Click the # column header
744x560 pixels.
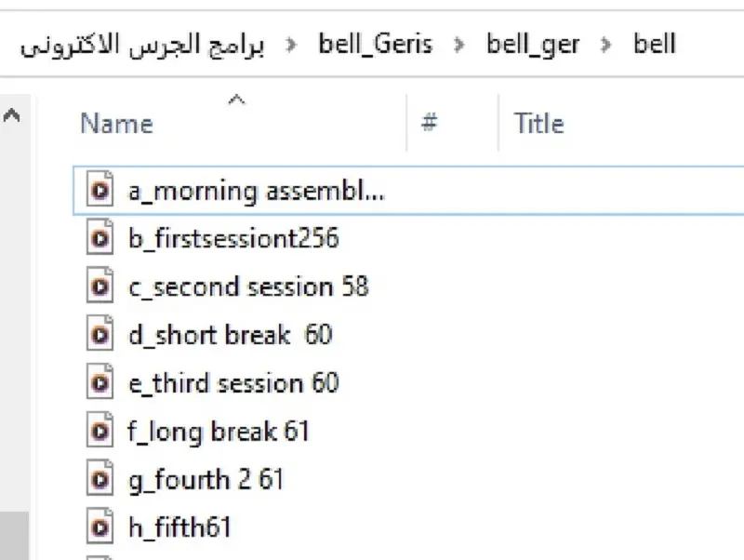tap(428, 123)
